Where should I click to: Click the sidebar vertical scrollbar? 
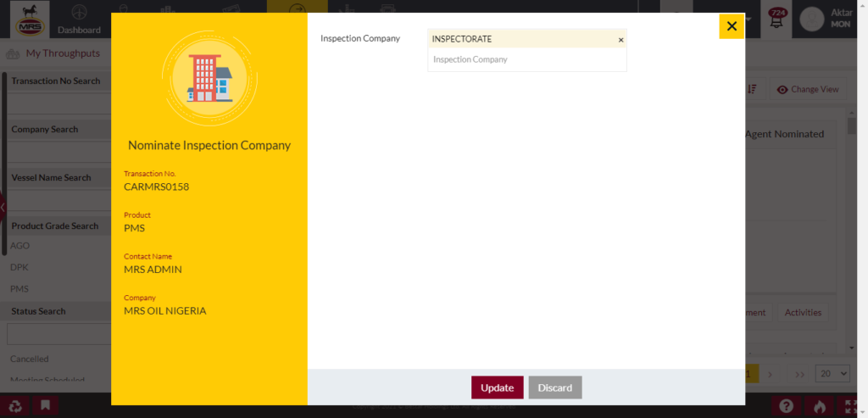click(4, 164)
